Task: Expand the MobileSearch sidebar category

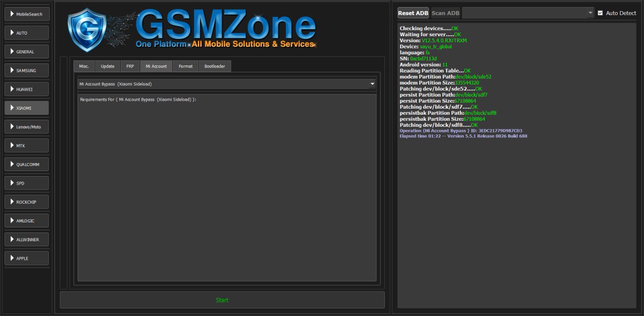Action: click(27, 14)
